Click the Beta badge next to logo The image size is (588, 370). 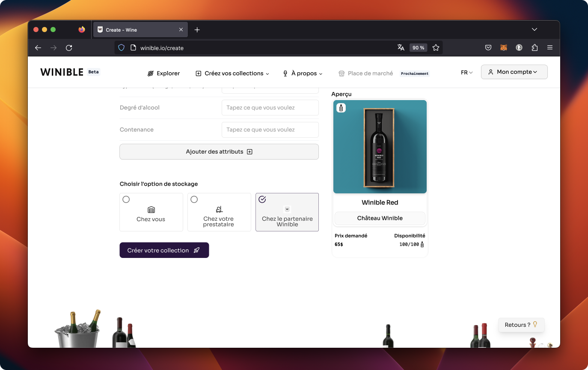pyautogui.click(x=94, y=72)
